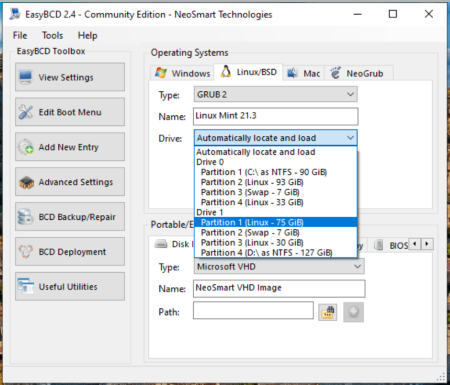The width and height of the screenshot is (450, 385).
Task: Click the empty Path input field
Action: pos(253,310)
